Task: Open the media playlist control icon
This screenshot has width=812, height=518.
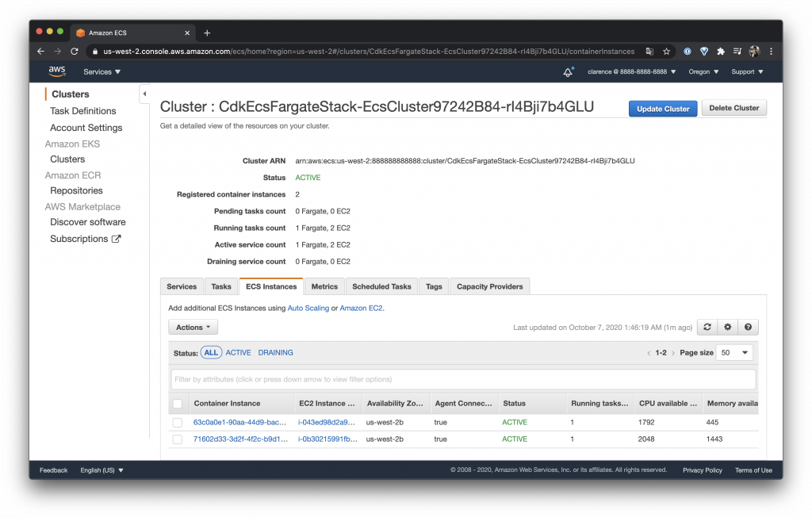Action: tap(737, 52)
